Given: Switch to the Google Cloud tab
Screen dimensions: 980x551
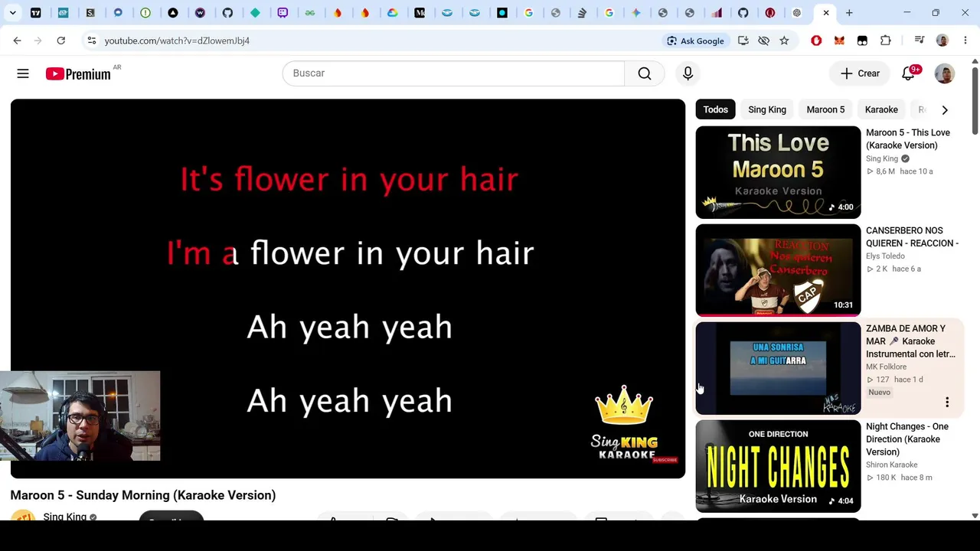Looking at the screenshot, I should (x=392, y=13).
